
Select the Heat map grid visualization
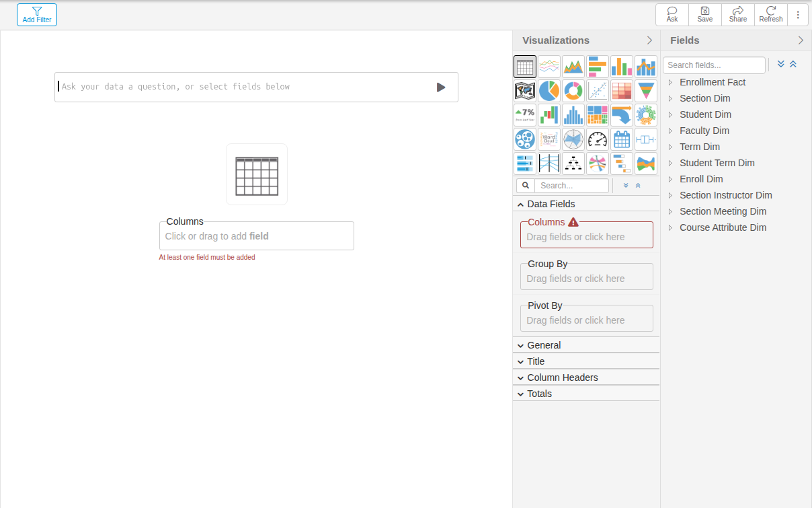coord(622,91)
